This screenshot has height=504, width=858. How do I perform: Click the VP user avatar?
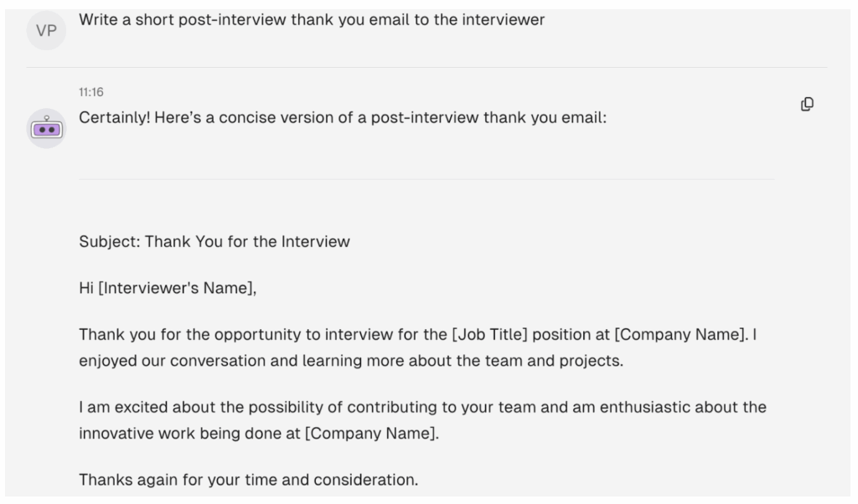click(x=47, y=31)
